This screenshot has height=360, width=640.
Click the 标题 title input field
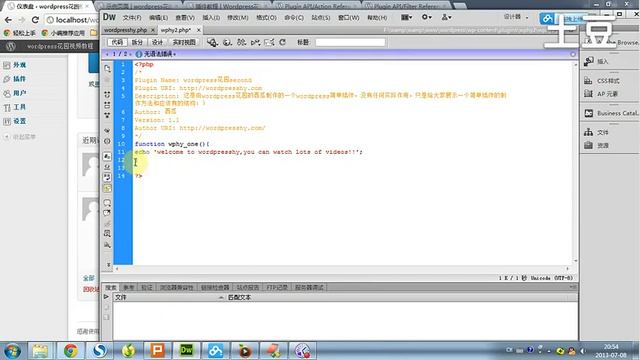tap(350, 42)
